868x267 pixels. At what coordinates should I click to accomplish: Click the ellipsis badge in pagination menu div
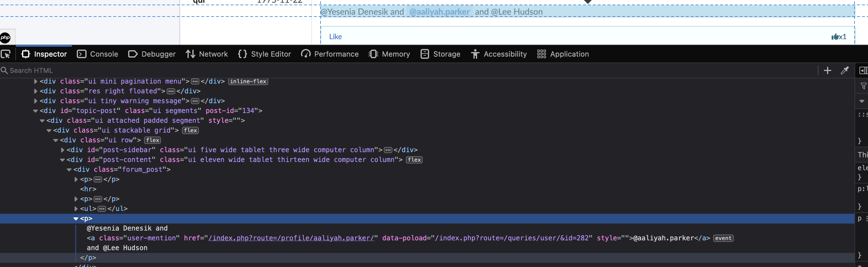pos(195,81)
